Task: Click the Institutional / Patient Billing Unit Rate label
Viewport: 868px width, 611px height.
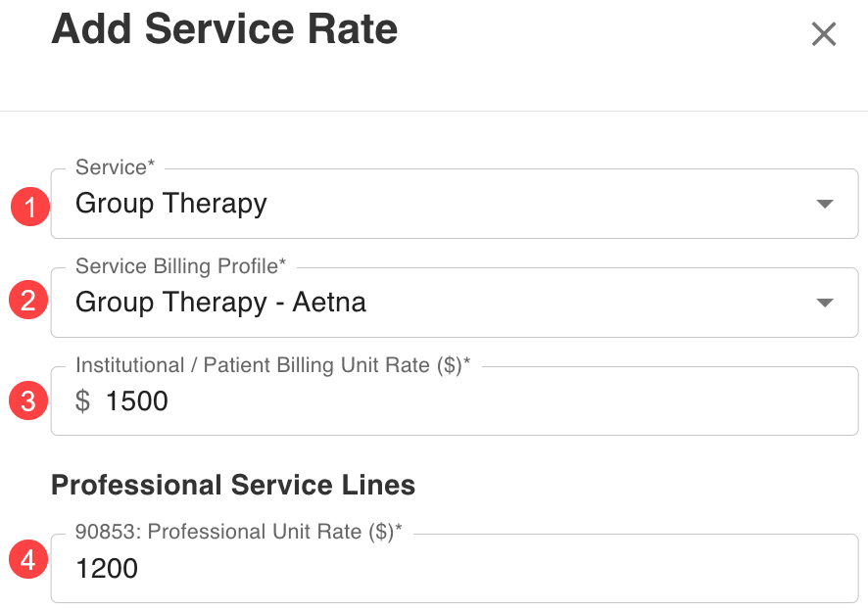Action: point(272,365)
